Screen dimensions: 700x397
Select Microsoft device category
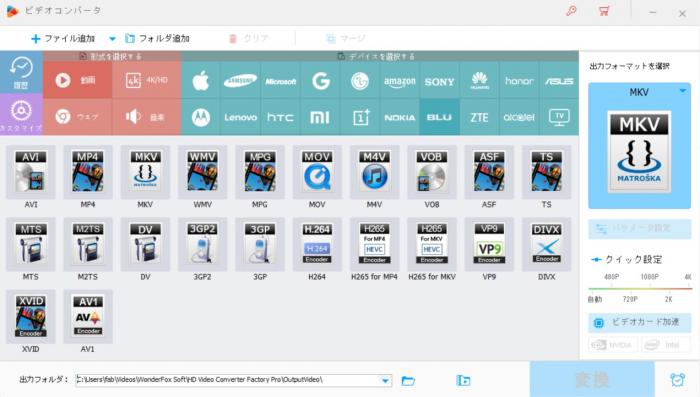[x=280, y=81]
